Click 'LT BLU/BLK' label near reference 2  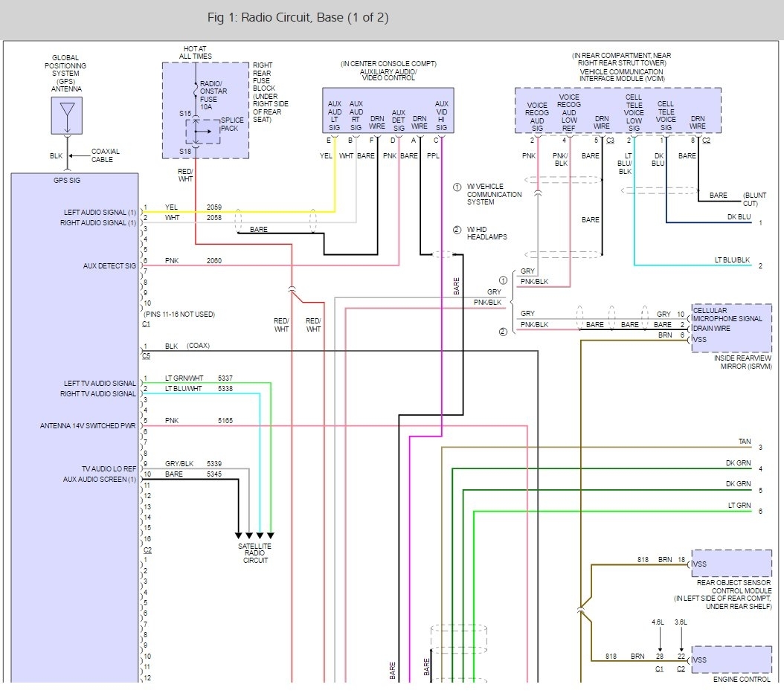click(732, 260)
